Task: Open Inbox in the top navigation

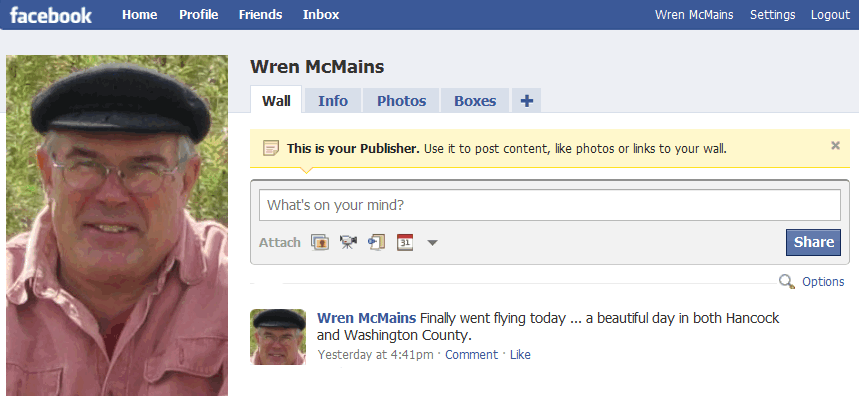Action: pyautogui.click(x=321, y=15)
